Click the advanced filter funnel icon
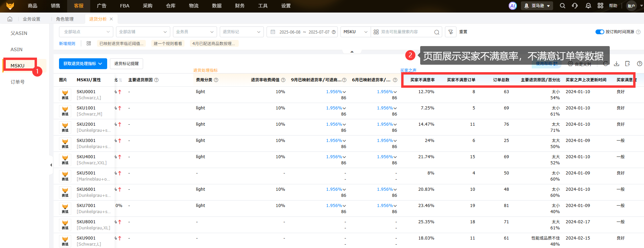The height and width of the screenshot is (248, 644). coord(450,32)
